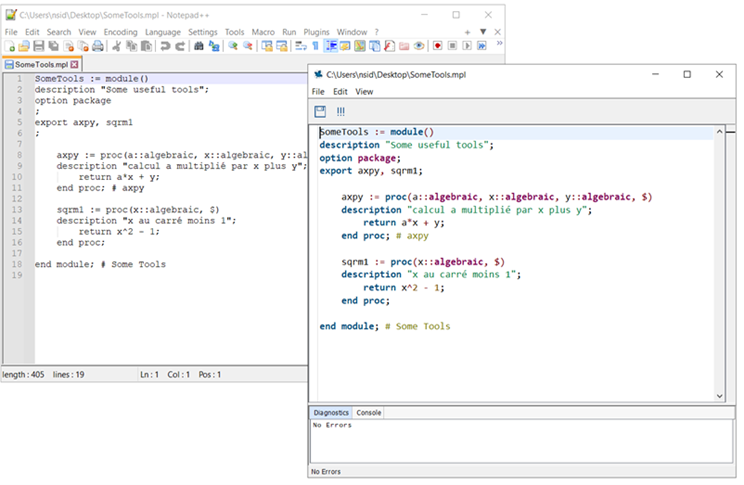This screenshot has width=744, height=485.
Task: Toggle the word wrap toolbar button
Action: (x=300, y=46)
